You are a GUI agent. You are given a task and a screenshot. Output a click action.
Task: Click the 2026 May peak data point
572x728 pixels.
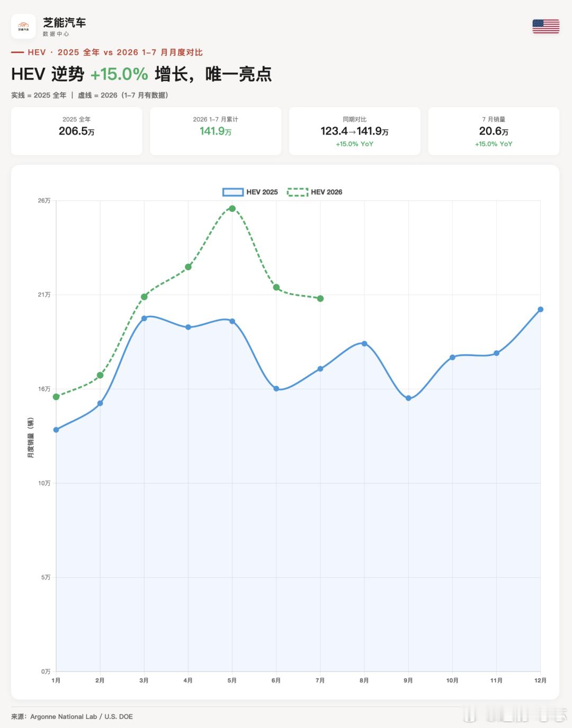tap(232, 208)
